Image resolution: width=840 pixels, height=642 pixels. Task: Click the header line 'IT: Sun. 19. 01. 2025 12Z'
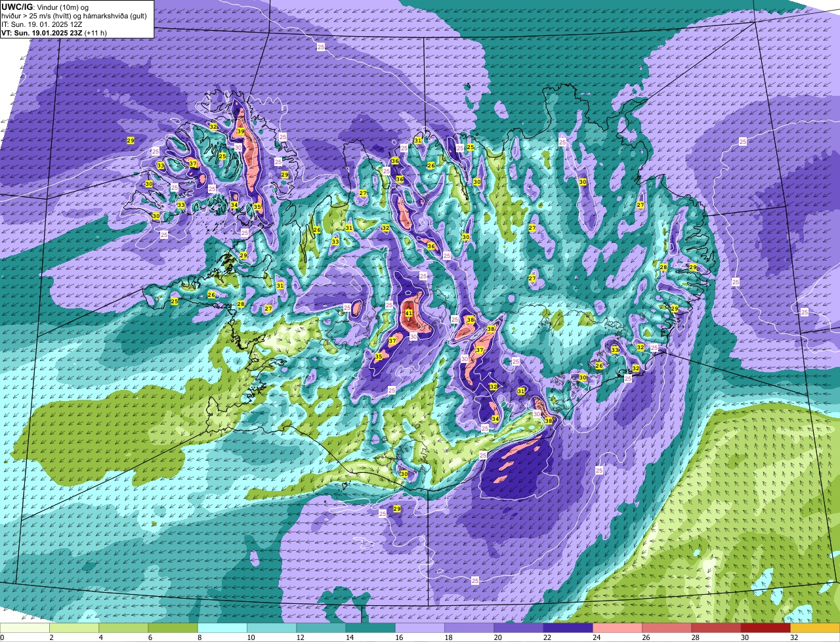(x=42, y=24)
